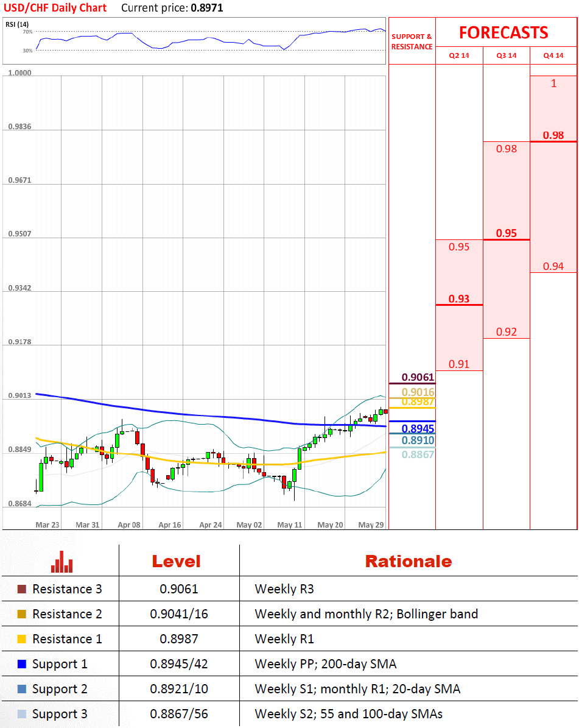579x728 pixels.
Task: Select the Resistance 3 row label
Action: click(67, 589)
